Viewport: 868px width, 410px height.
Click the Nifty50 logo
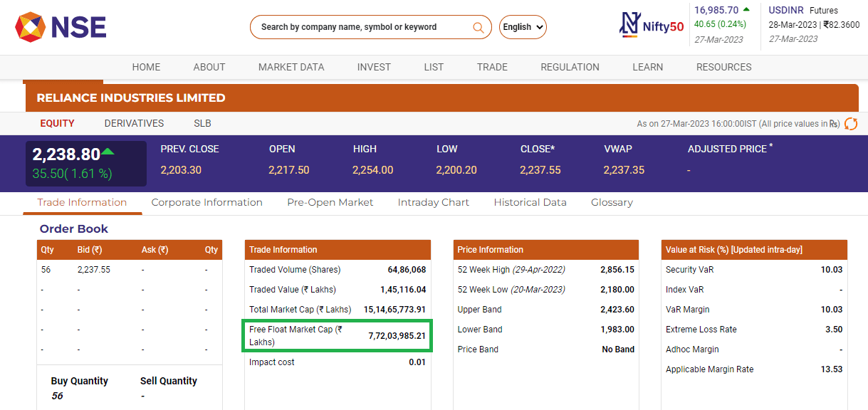(x=652, y=26)
